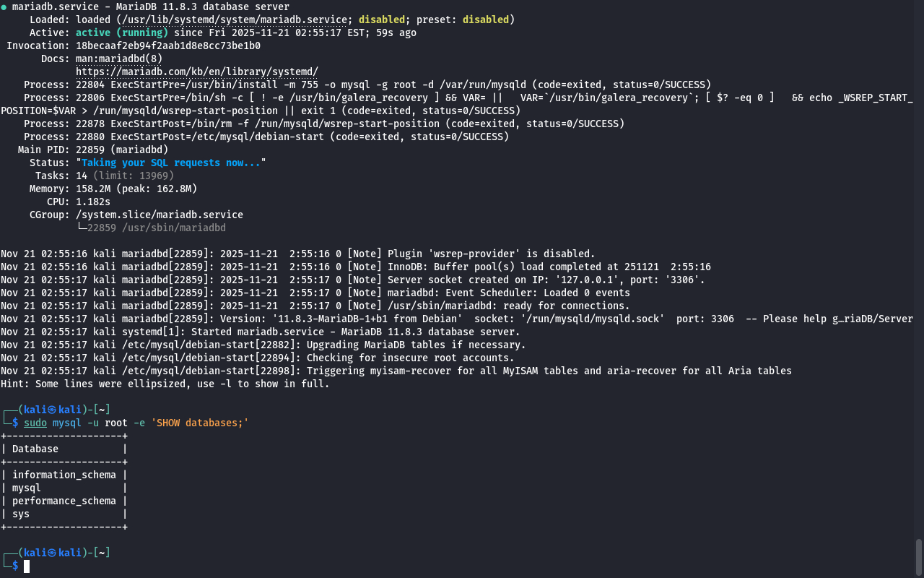Click the green service status dot

pyautogui.click(x=4, y=7)
